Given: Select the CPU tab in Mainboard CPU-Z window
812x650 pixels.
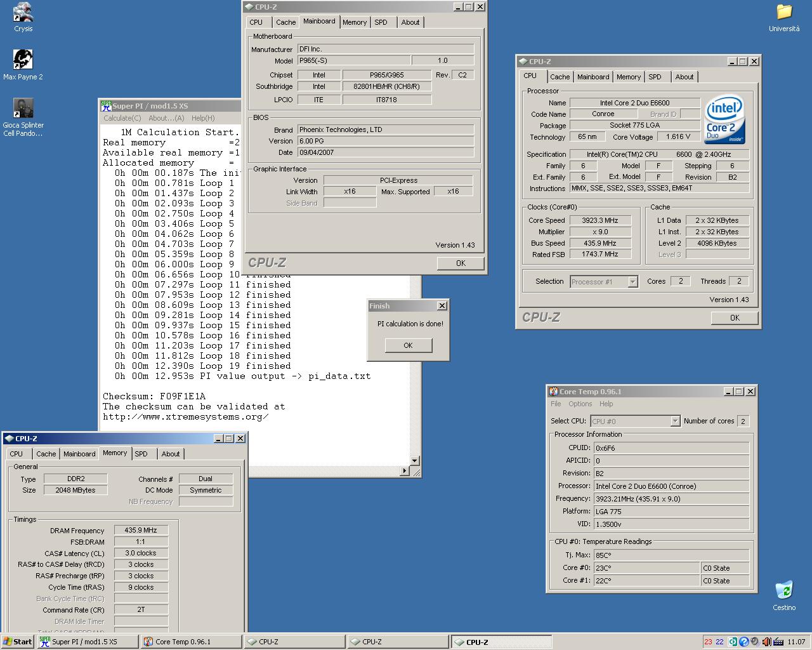Looking at the screenshot, I should click(256, 22).
